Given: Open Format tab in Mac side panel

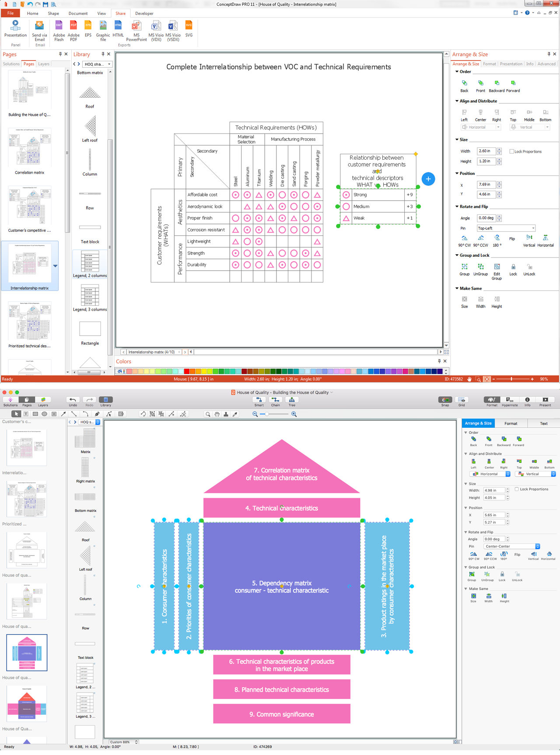Looking at the screenshot, I should pyautogui.click(x=511, y=423).
